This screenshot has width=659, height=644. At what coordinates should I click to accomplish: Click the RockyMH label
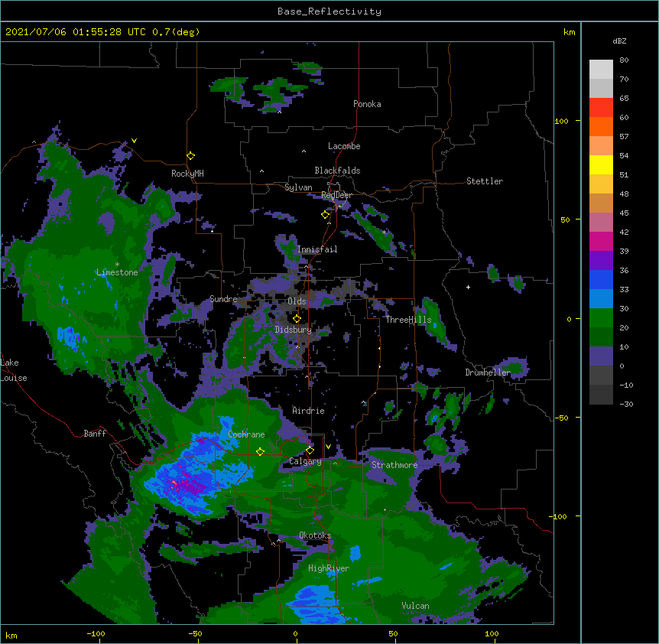[187, 174]
